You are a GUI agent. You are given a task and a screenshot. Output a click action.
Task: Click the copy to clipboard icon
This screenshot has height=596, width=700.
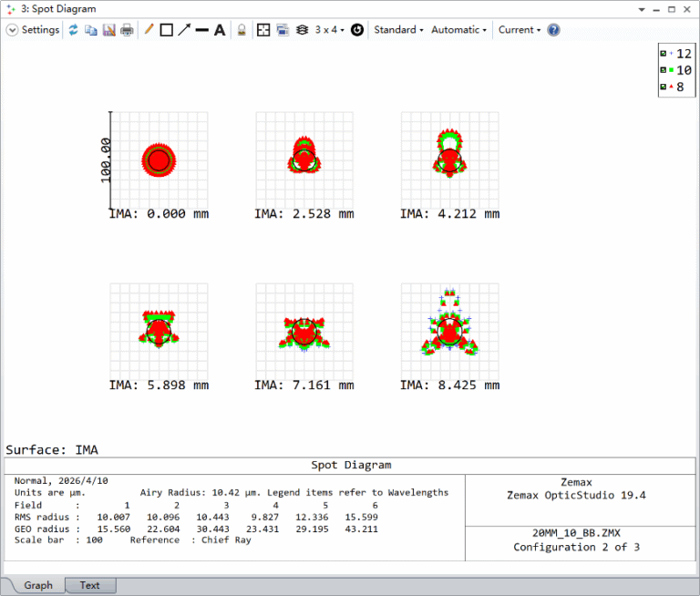pos(91,30)
